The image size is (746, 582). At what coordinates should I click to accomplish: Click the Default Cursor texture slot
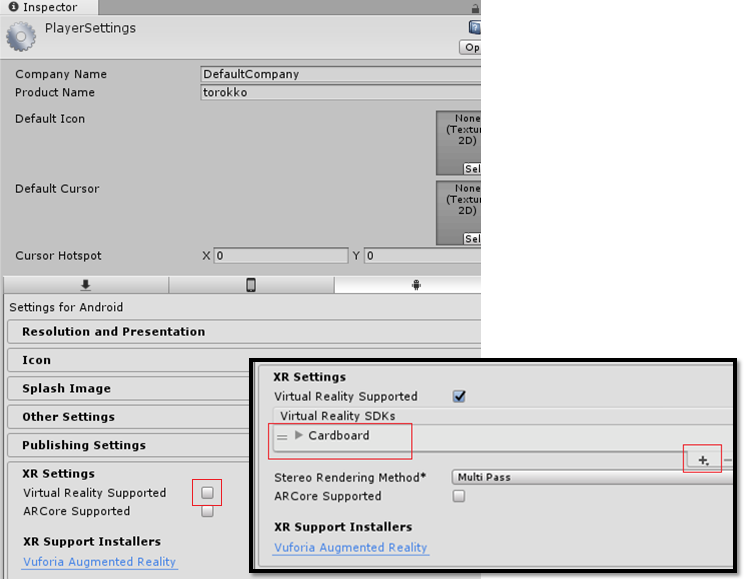459,212
